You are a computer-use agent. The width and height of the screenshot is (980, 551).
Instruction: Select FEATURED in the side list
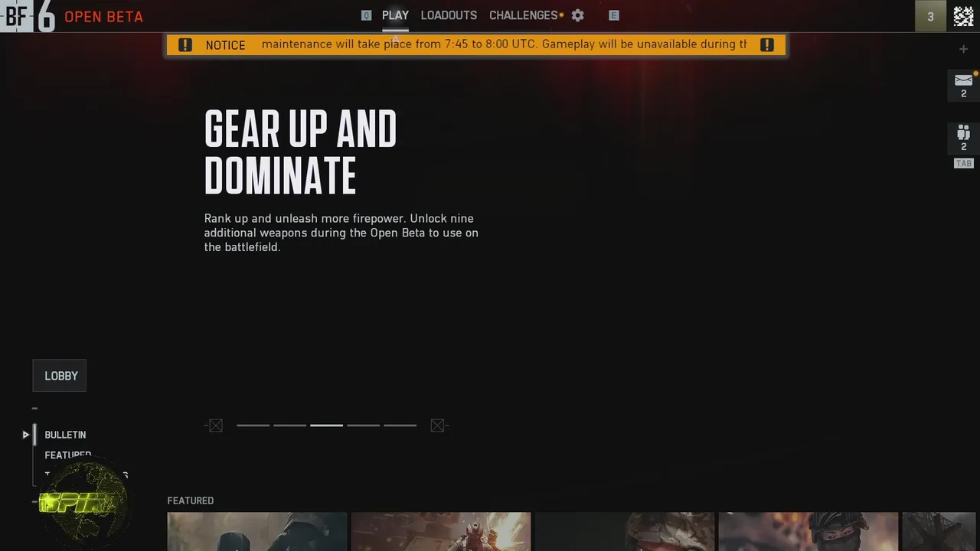pyautogui.click(x=68, y=455)
